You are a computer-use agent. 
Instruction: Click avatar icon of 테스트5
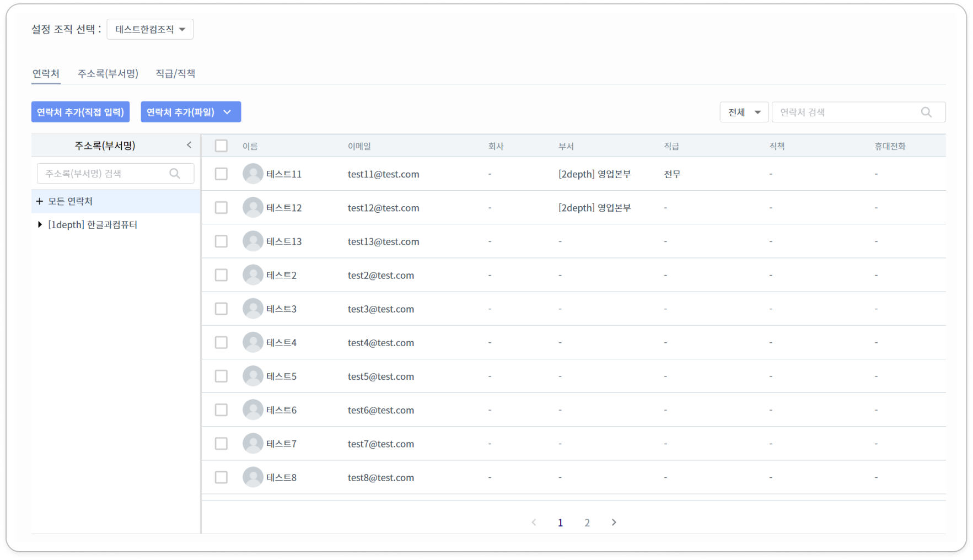[x=253, y=376]
